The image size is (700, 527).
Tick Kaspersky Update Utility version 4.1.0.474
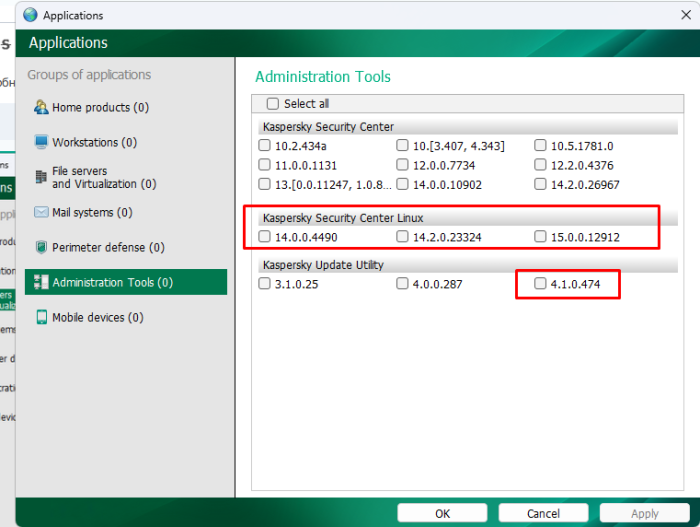(540, 284)
